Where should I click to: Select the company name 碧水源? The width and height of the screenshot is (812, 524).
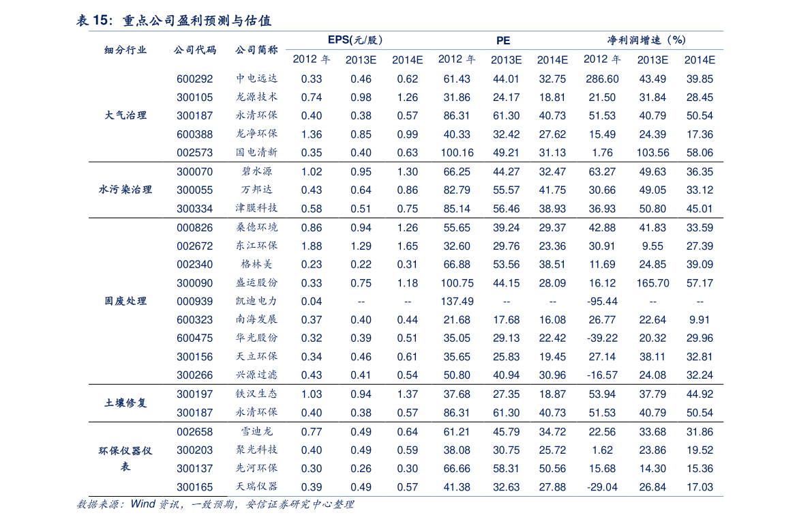click(256, 171)
